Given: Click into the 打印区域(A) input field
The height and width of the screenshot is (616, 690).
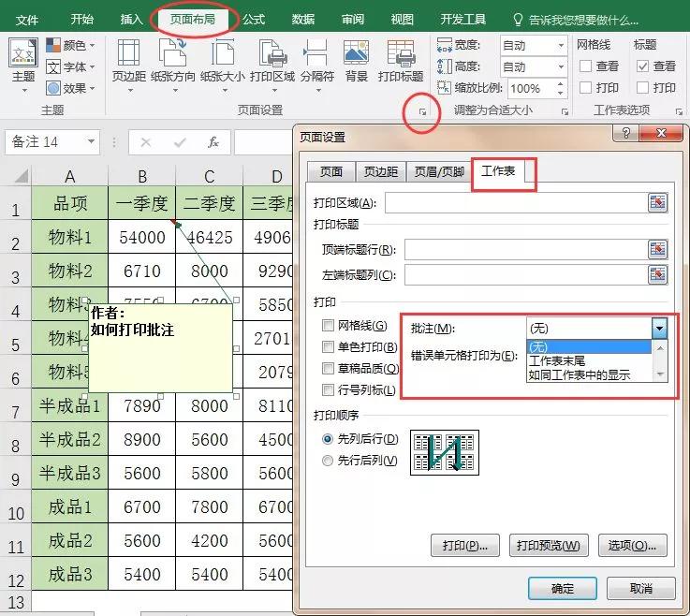Looking at the screenshot, I should [x=517, y=203].
